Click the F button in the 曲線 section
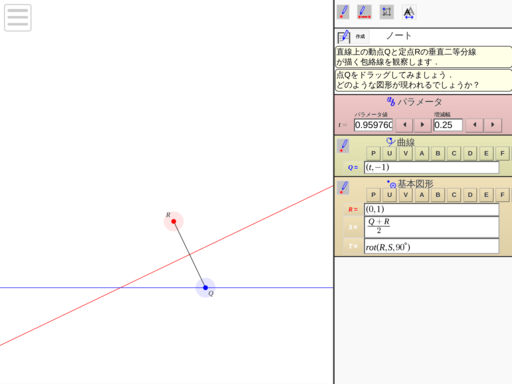The image size is (512, 384). pos(502,153)
